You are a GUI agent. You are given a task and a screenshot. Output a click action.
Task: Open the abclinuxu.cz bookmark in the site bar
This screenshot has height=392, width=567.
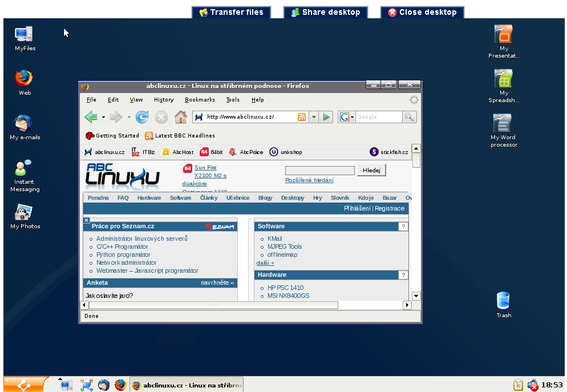pos(104,152)
